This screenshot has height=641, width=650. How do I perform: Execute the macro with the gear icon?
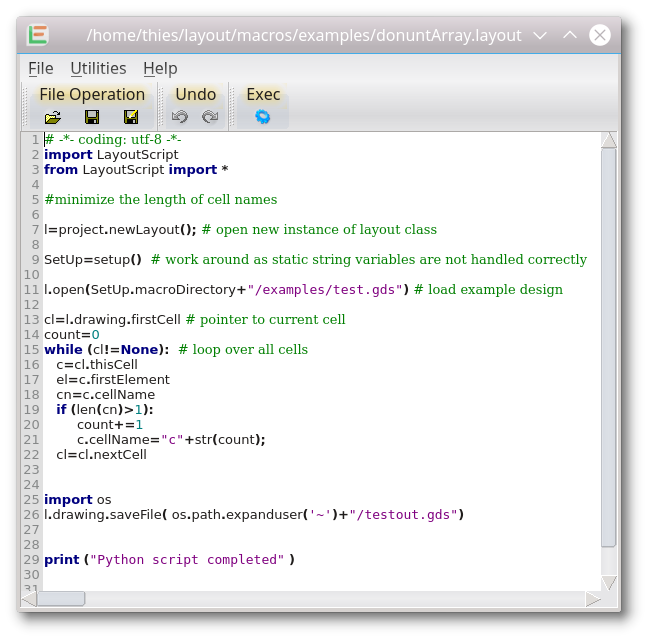point(262,117)
